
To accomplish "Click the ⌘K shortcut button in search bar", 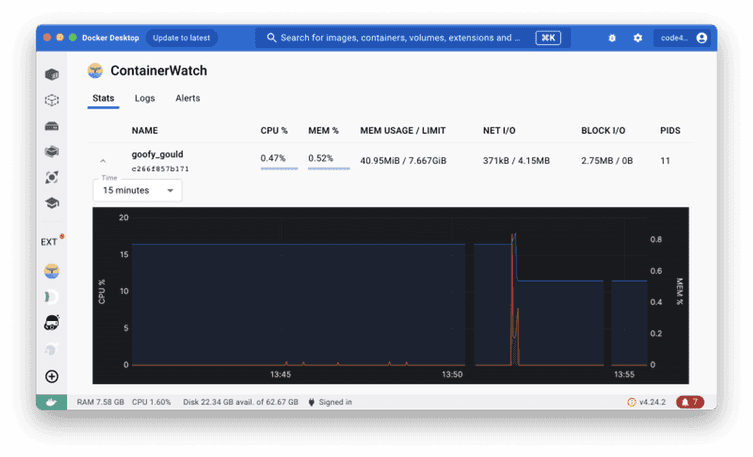I will tap(548, 38).
